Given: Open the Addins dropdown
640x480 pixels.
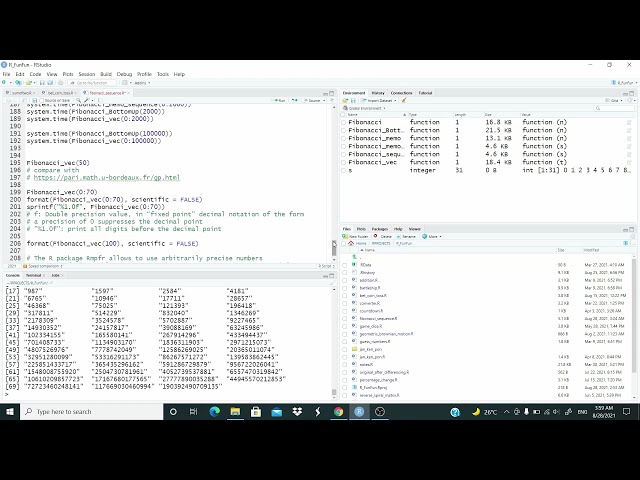Looking at the screenshot, I should pyautogui.click(x=142, y=83).
